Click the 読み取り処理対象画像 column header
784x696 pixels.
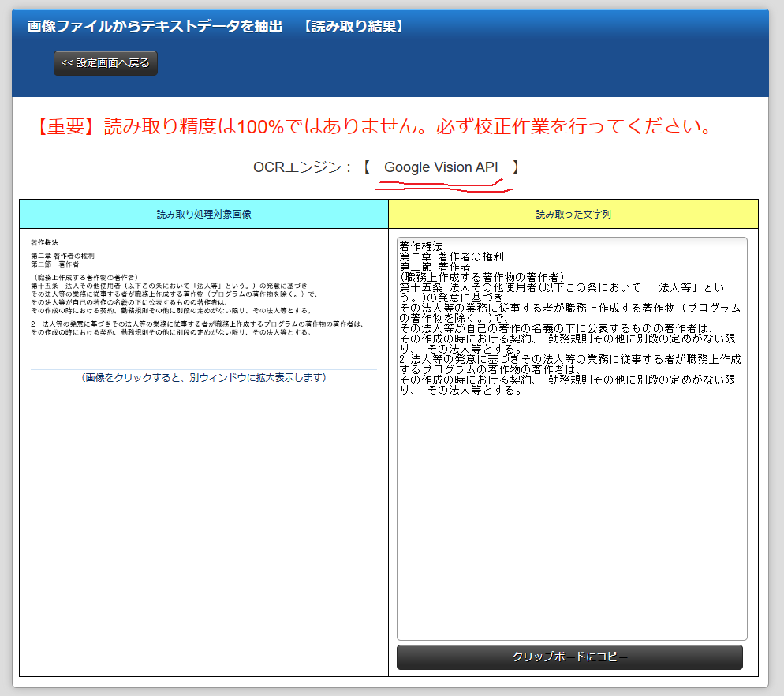[203, 214]
